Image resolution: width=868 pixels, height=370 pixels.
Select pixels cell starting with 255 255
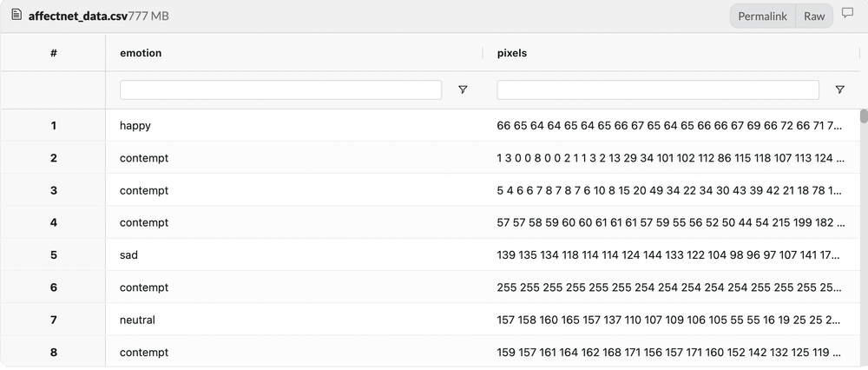click(668, 287)
